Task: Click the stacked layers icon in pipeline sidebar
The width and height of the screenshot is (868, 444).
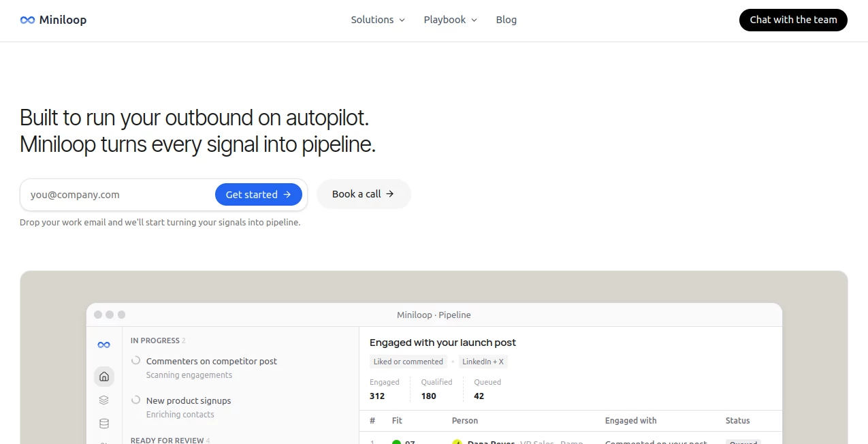Action: [x=104, y=400]
